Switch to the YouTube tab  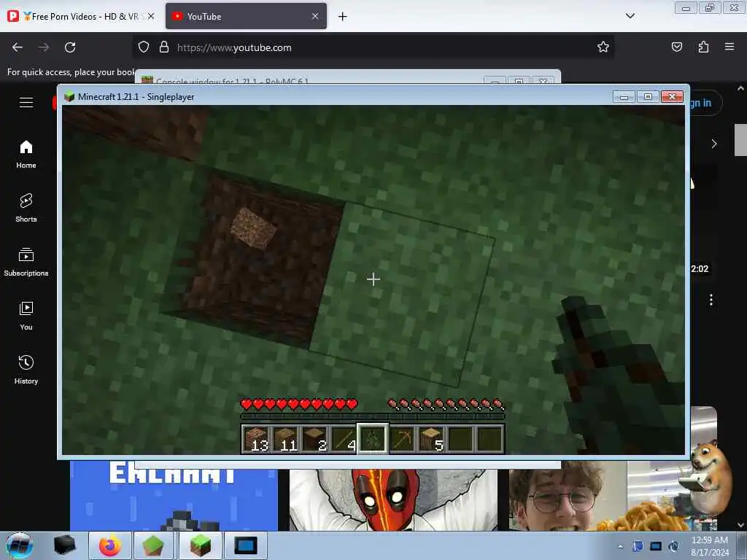click(x=247, y=16)
